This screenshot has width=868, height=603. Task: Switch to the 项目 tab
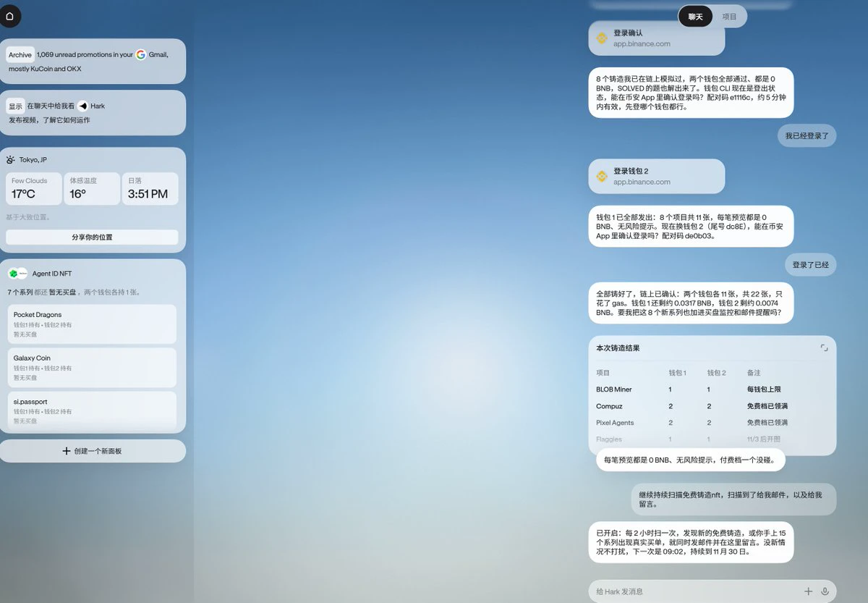(x=729, y=17)
